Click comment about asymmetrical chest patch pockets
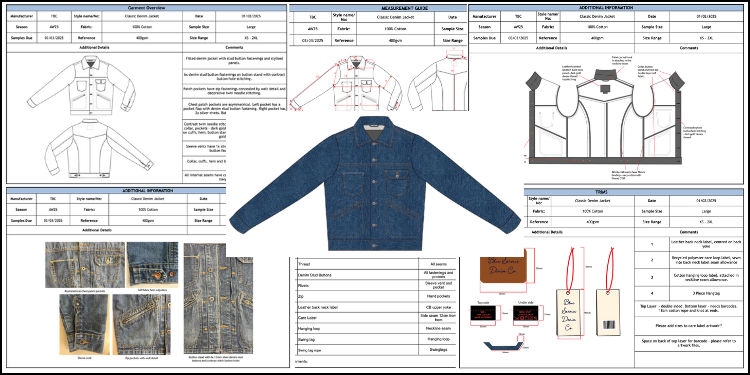The height and width of the screenshot is (375, 750). coord(235,110)
